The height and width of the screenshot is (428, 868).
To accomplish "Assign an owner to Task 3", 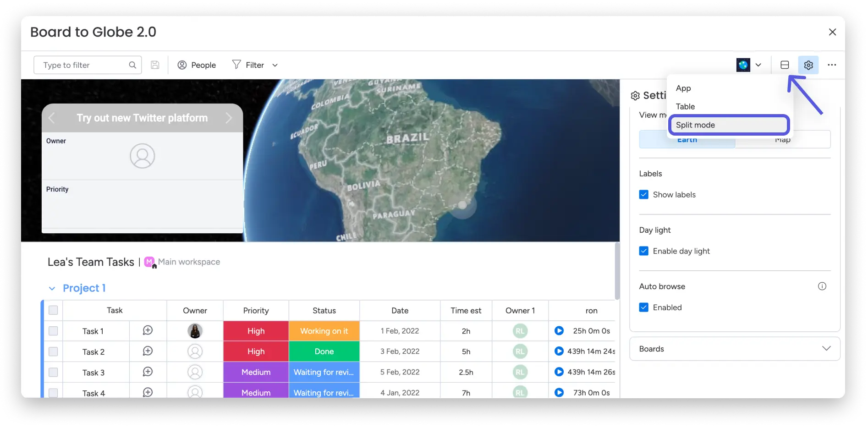I will (195, 372).
